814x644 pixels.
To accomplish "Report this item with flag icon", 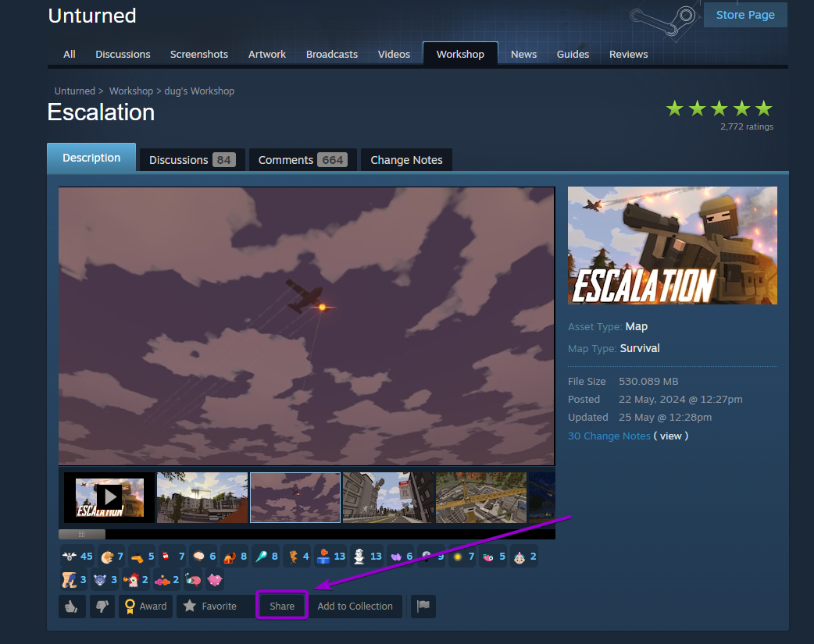I will (x=423, y=606).
